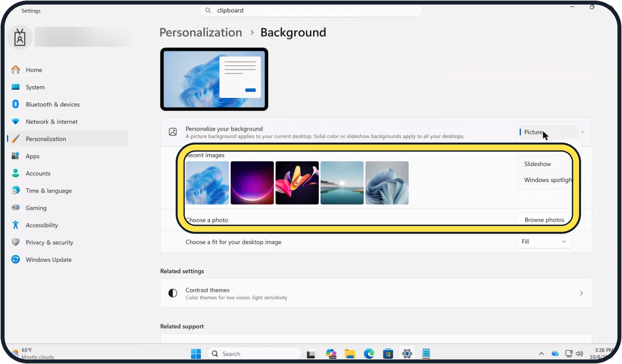Choose Picture in the background dropdown
The width and height of the screenshot is (622, 364).
(549, 132)
